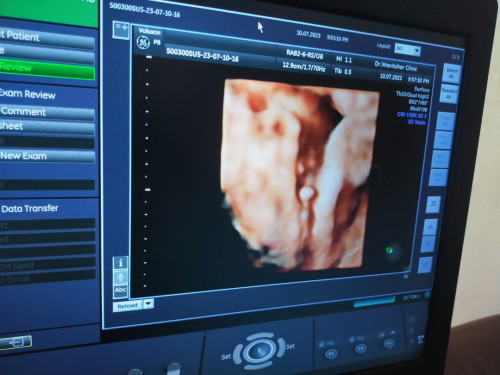
Task: Open the Layout dropdown
Action: [407, 50]
